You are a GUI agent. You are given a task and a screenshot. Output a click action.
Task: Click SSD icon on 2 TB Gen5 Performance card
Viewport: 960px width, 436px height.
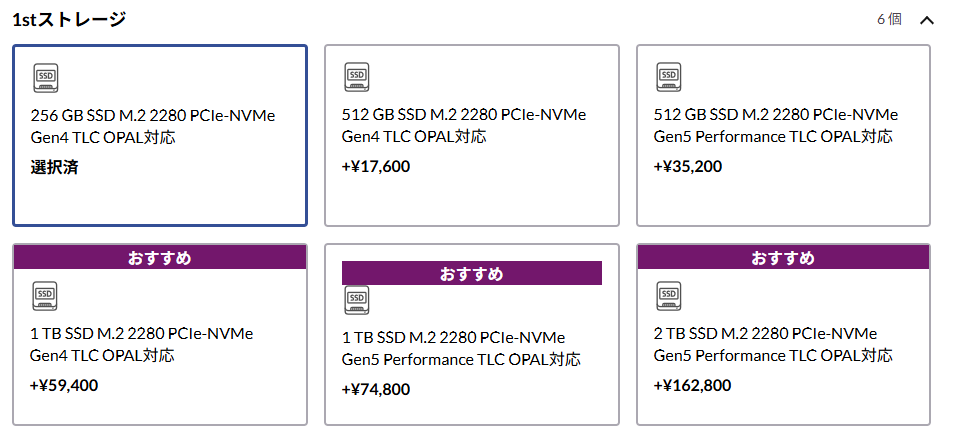pyautogui.click(x=669, y=295)
